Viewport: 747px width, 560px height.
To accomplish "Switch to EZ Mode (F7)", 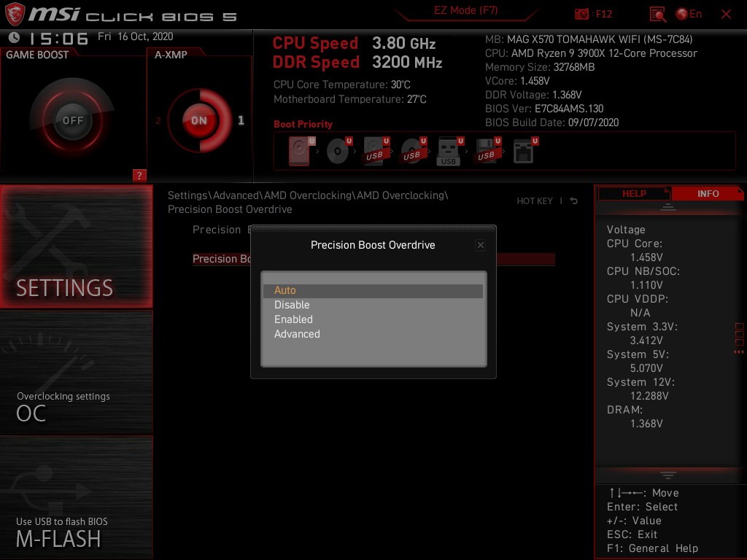I will pos(465,10).
